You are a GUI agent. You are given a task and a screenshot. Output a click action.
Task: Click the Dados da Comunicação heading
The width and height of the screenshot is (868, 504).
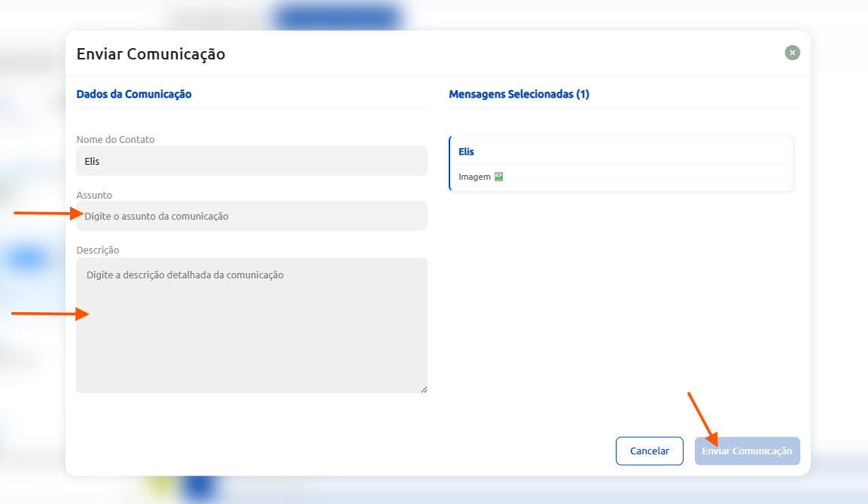point(134,94)
